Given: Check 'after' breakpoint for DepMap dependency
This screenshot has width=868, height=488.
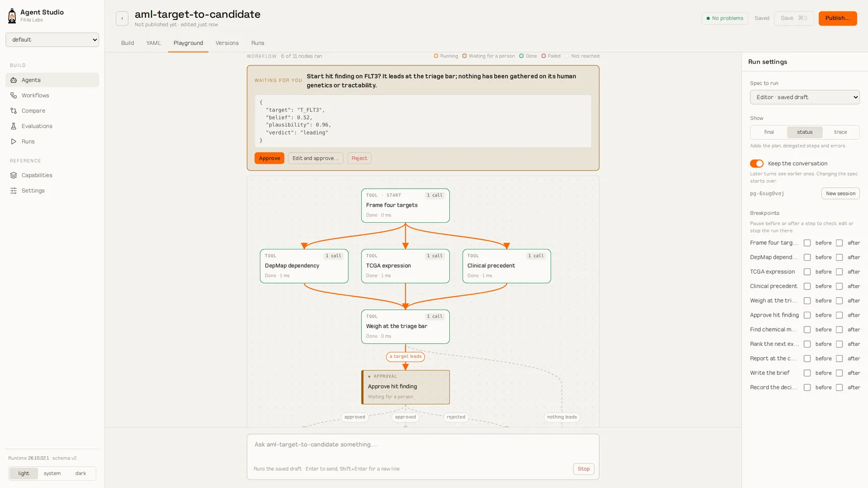Looking at the screenshot, I should tap(839, 258).
